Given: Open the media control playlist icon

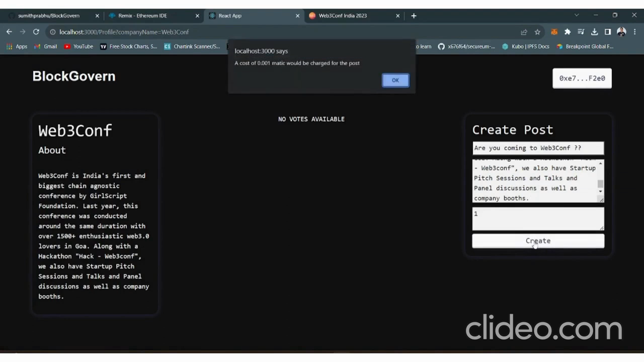Looking at the screenshot, I should click(x=581, y=32).
